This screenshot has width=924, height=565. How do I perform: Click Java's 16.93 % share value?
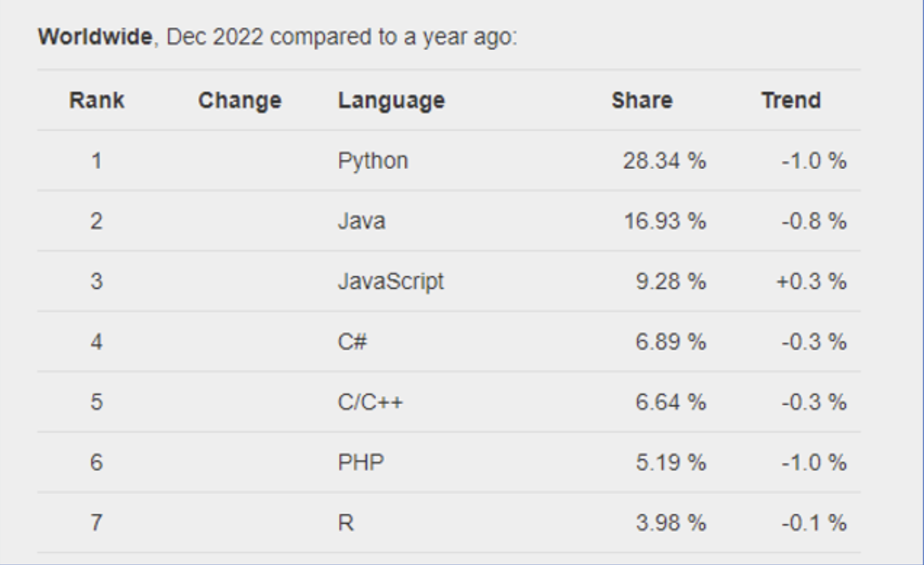click(664, 221)
